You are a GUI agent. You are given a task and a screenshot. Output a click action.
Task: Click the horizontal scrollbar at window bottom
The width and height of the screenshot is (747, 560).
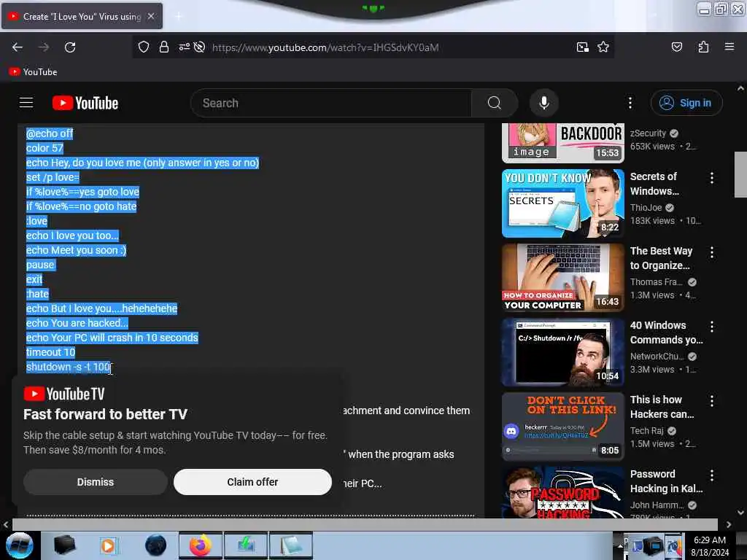[x=365, y=524]
